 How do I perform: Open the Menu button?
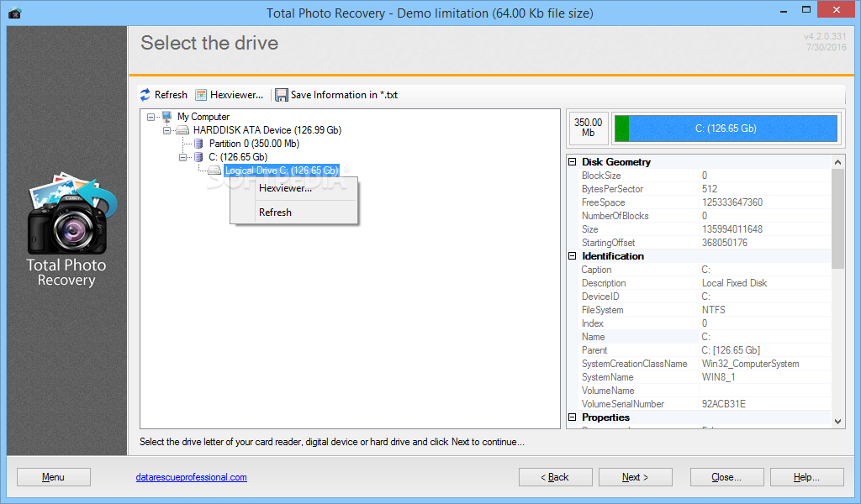pyautogui.click(x=54, y=477)
